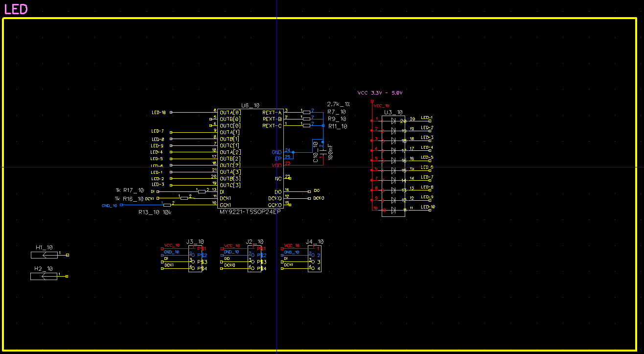The height and width of the screenshot is (354, 644).
Task: Select the junction dot on GND pin 24
Action: 293,152
